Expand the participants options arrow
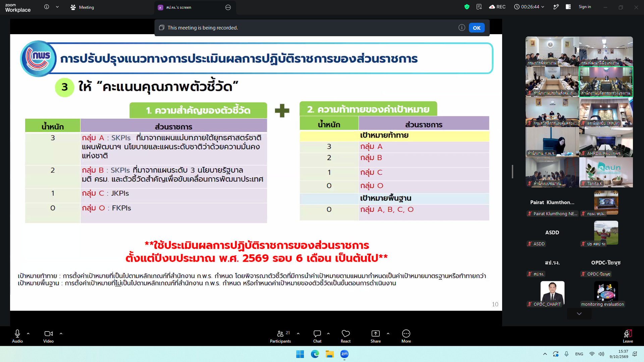The height and width of the screenshot is (362, 644). [298, 334]
